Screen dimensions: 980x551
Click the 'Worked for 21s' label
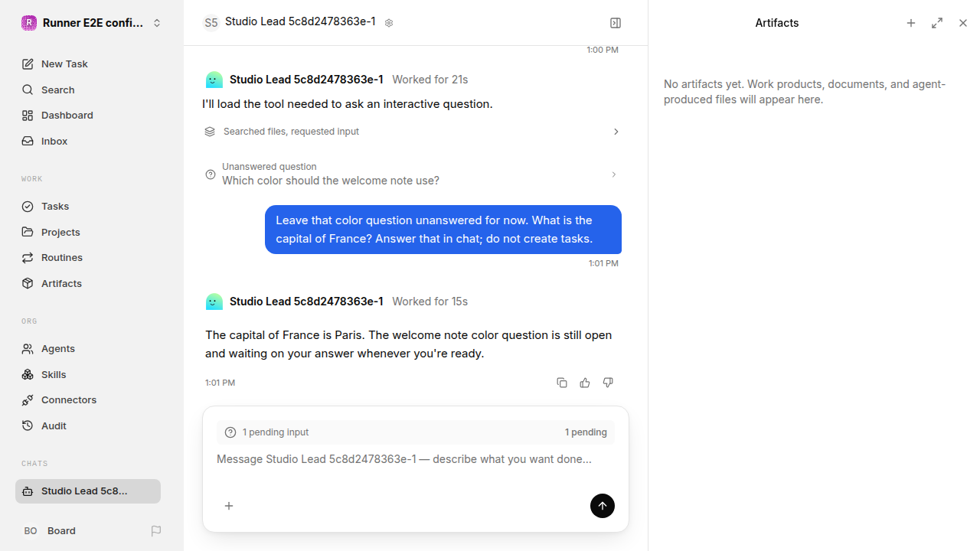430,80
